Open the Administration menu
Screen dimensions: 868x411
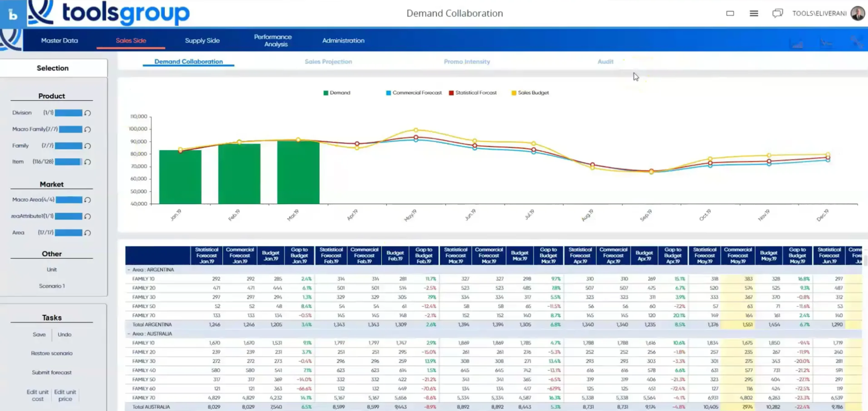(x=343, y=40)
